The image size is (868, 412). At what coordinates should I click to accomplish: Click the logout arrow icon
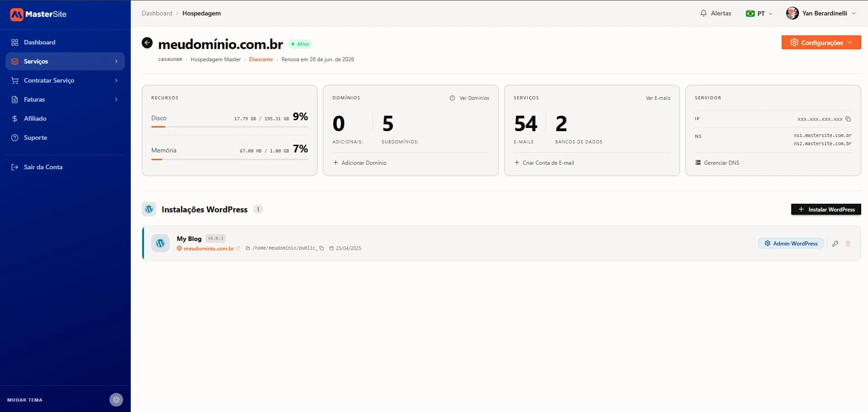(15, 167)
